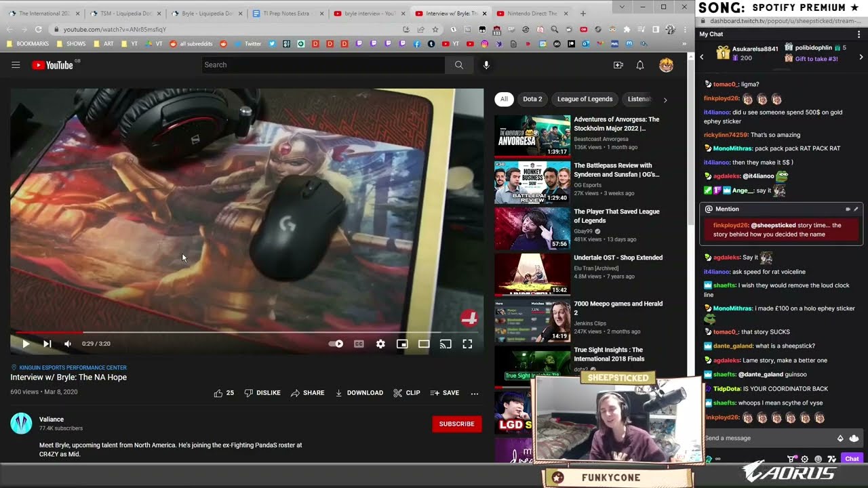Click the YouTube search magnifier button
The height and width of the screenshot is (488, 868).
pyautogui.click(x=459, y=65)
